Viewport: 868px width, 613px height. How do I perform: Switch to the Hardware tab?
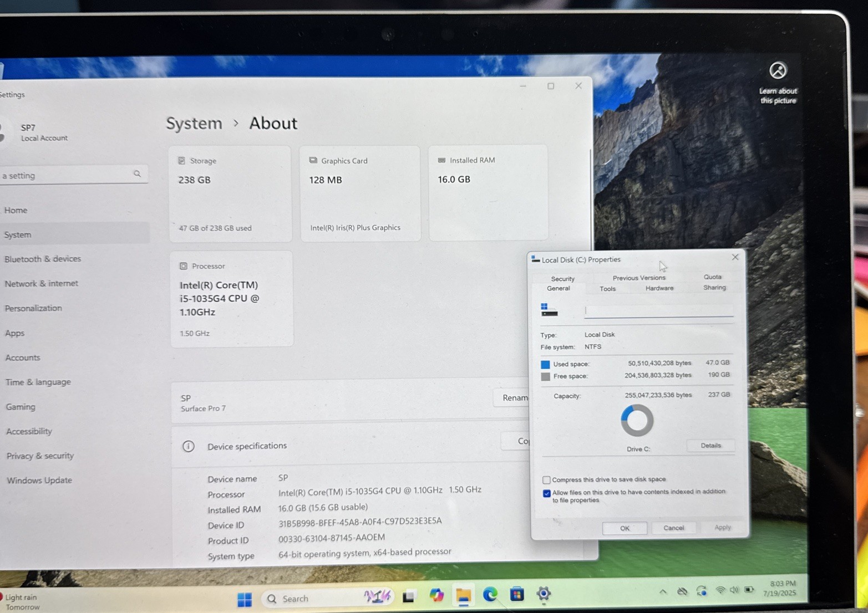point(659,288)
